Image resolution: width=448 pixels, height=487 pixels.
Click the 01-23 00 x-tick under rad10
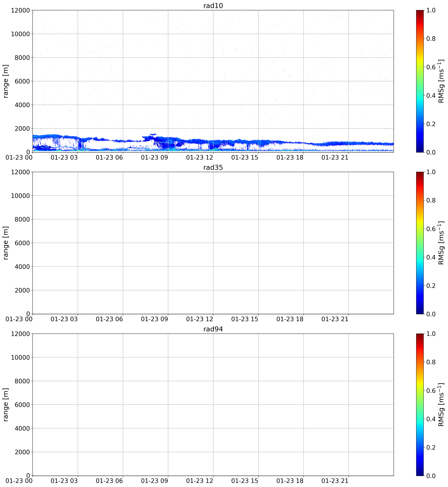pos(19,157)
